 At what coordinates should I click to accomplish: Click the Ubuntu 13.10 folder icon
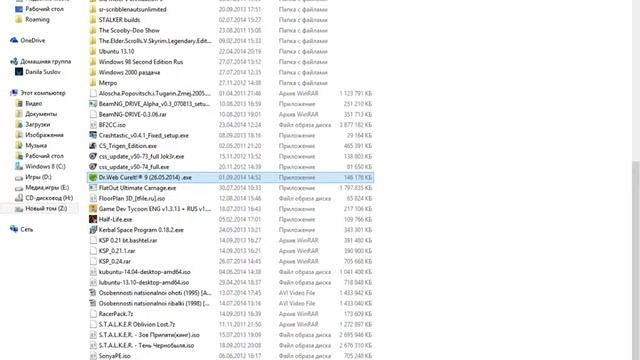[93, 51]
